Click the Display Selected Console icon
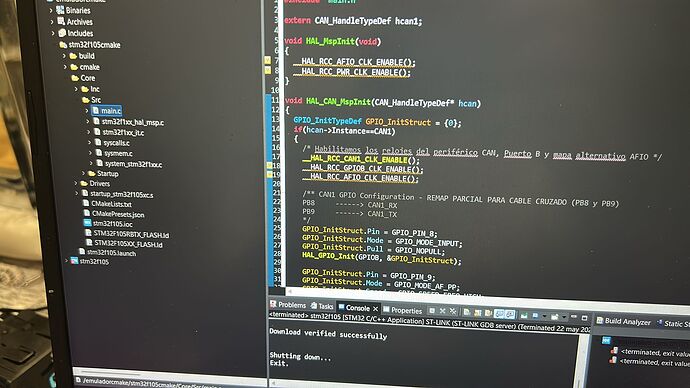This screenshot has width=690, height=388. (x=535, y=315)
